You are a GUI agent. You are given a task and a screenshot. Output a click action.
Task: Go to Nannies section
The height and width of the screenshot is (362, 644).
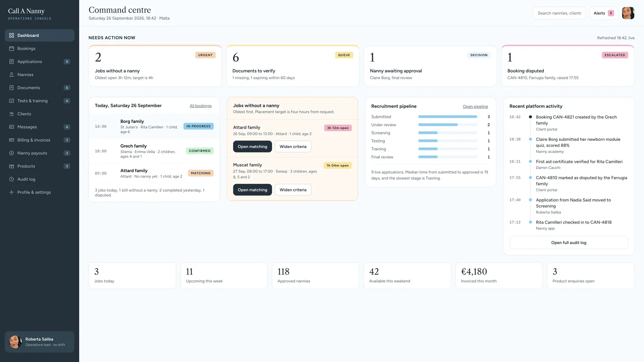(39, 75)
